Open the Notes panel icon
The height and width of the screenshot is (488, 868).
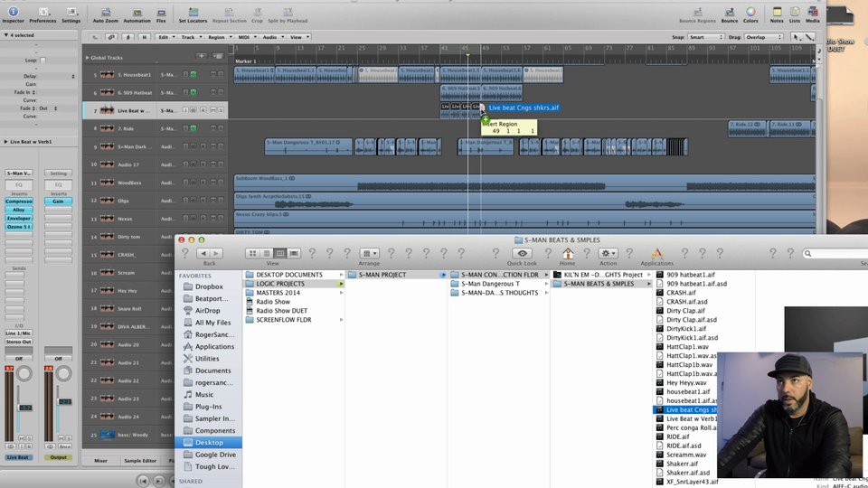pos(777,12)
